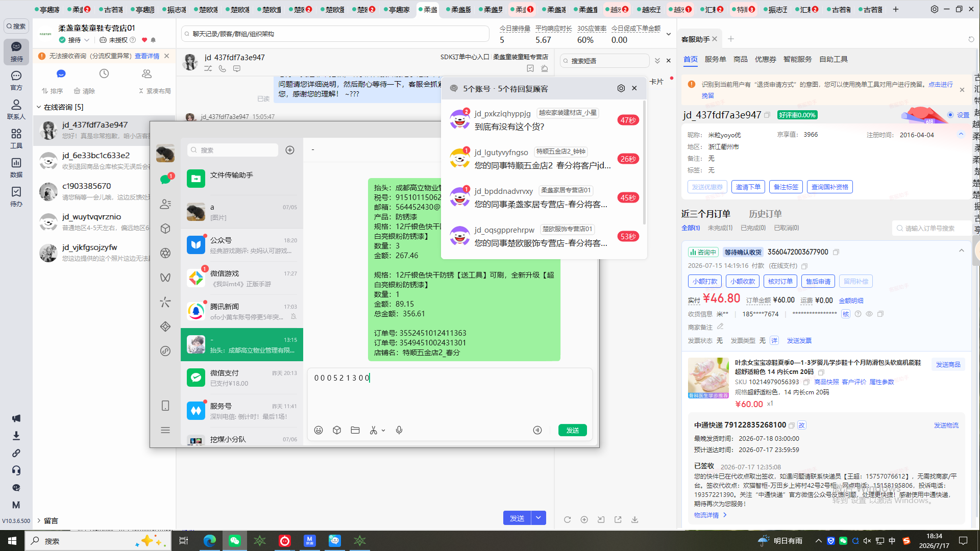
Task: Click the headset support icon in the sidebar
Action: coord(16,470)
